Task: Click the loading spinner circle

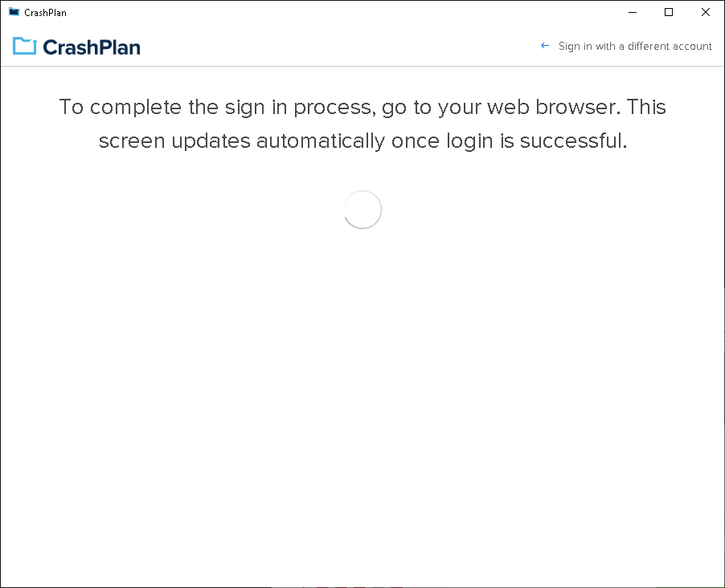Action: pos(362,210)
